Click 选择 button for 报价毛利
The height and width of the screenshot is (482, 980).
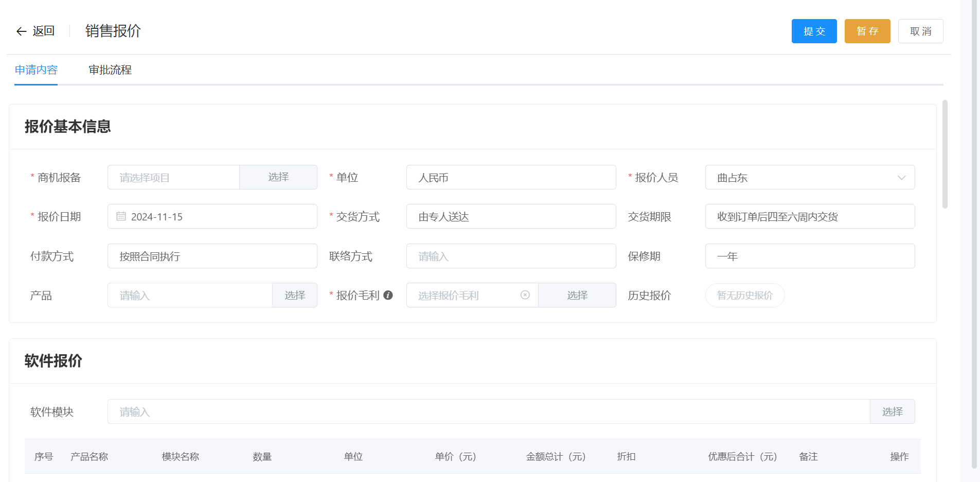(x=577, y=295)
